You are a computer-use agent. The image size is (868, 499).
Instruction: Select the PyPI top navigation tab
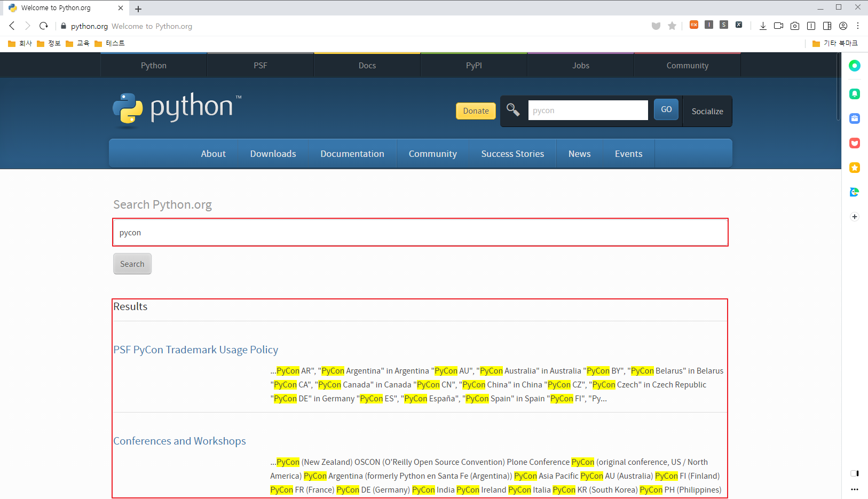pos(474,65)
